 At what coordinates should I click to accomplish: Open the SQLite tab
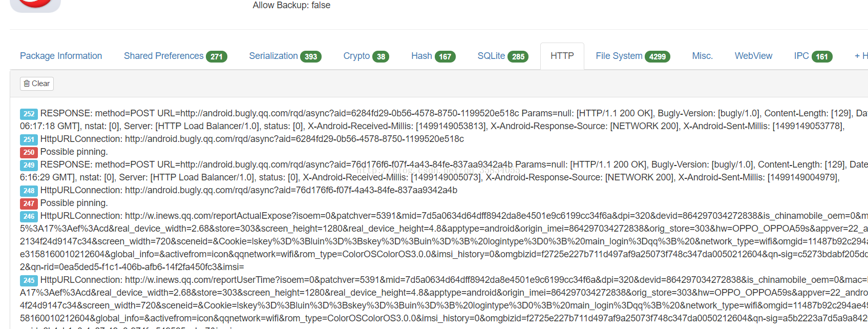coord(502,56)
